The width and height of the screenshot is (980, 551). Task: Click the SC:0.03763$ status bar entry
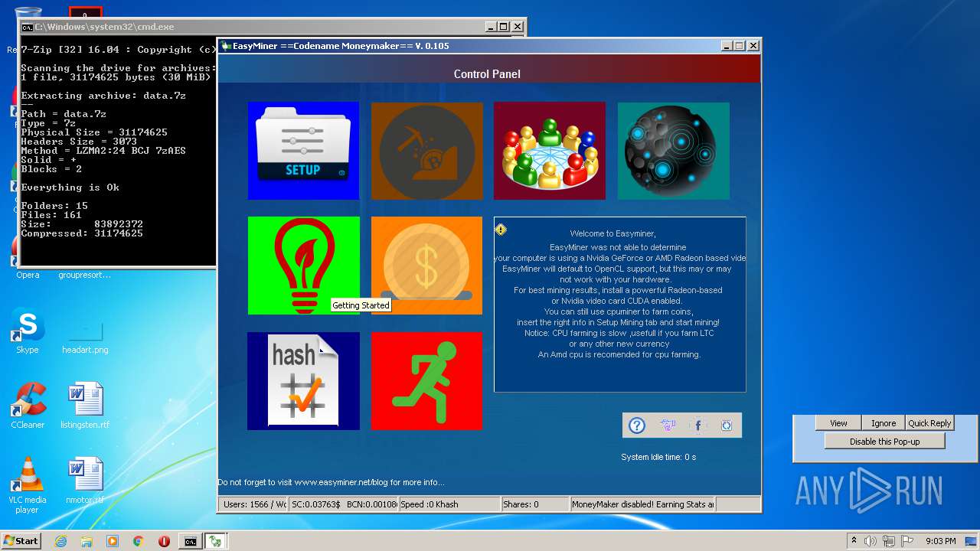344,504
